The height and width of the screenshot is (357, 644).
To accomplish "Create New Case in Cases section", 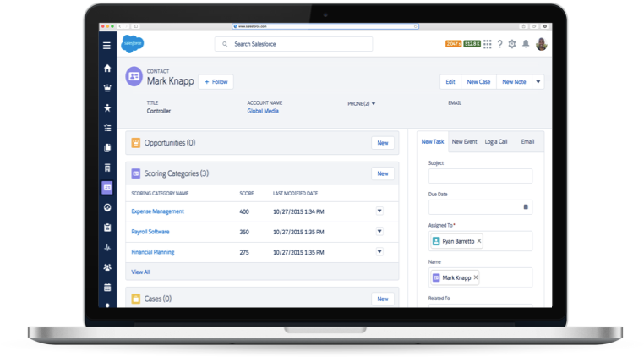I will click(x=383, y=299).
